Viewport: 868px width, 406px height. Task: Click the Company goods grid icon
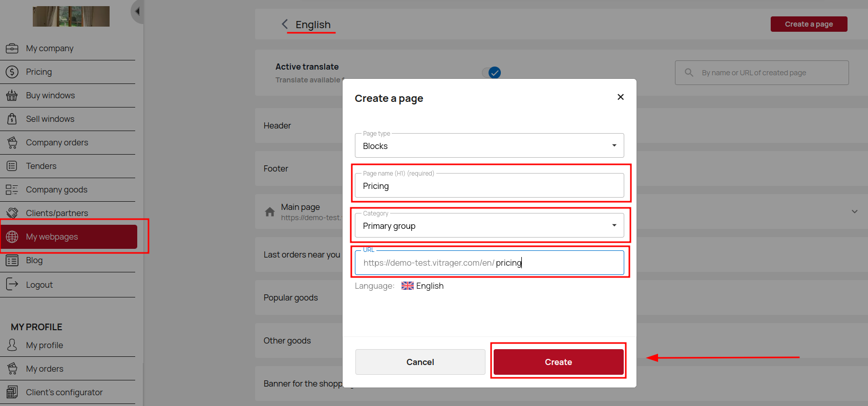(x=12, y=189)
